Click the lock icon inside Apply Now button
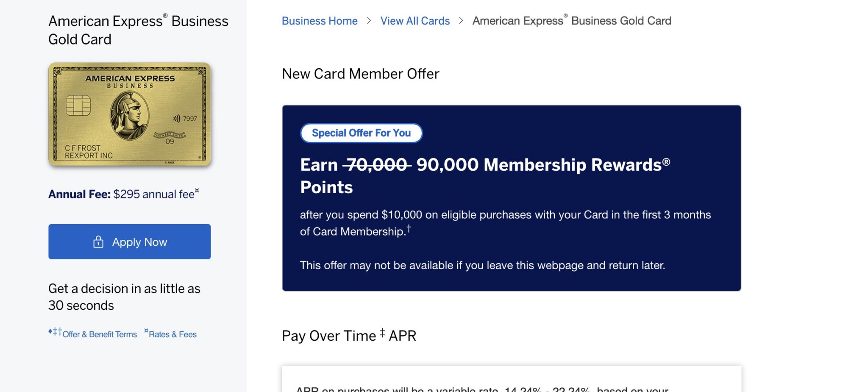 tap(97, 242)
